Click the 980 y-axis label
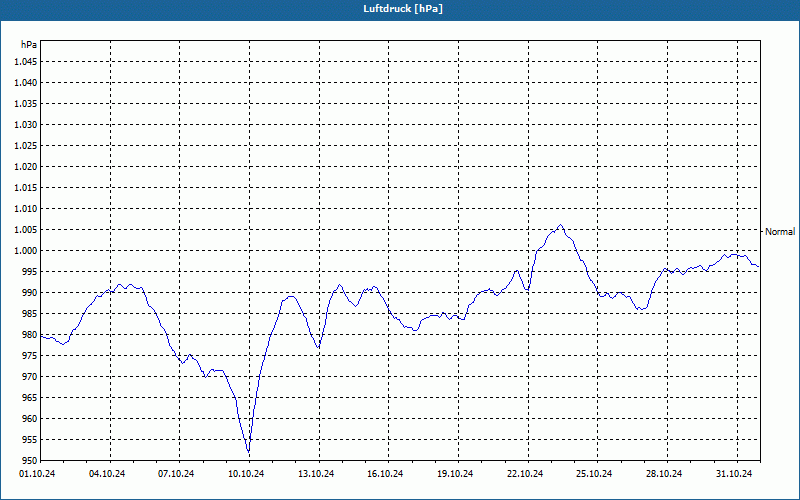 pyautogui.click(x=30, y=335)
